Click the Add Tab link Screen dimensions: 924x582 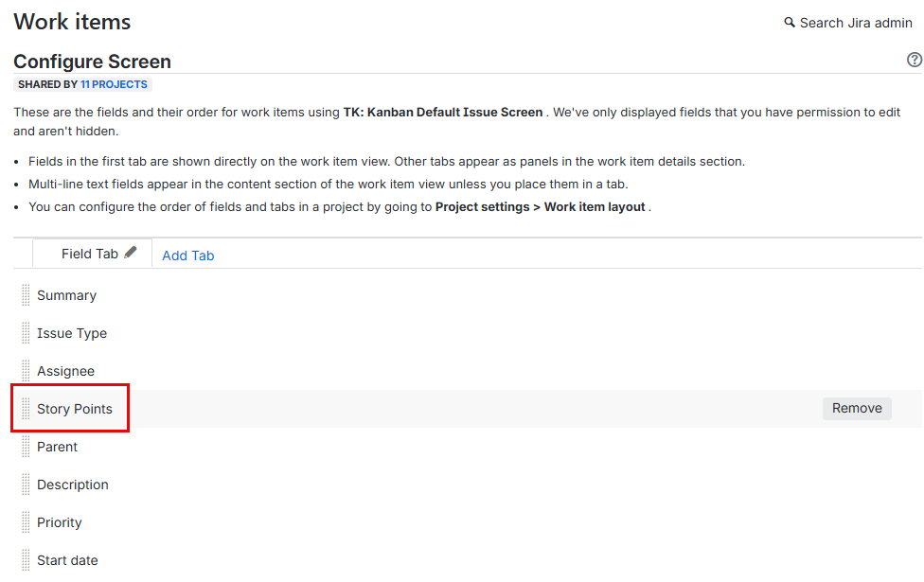pos(188,256)
